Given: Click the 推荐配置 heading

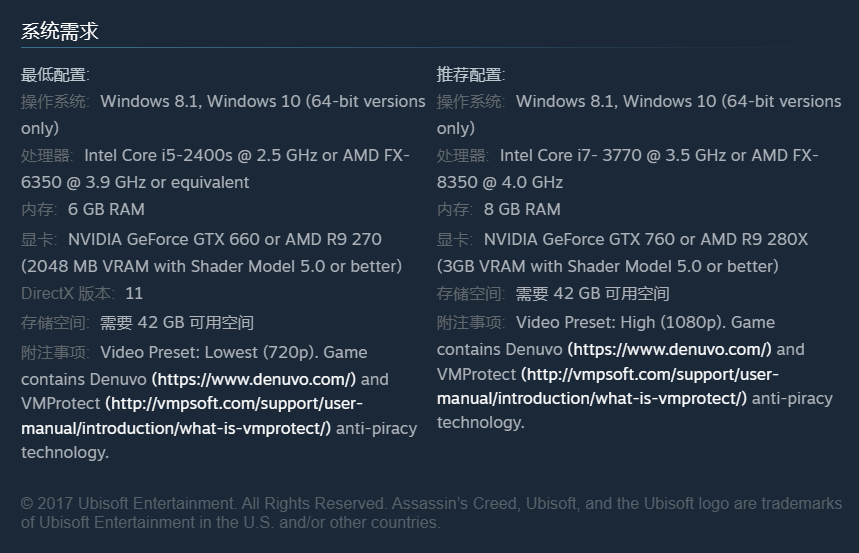Looking at the screenshot, I should [x=471, y=75].
